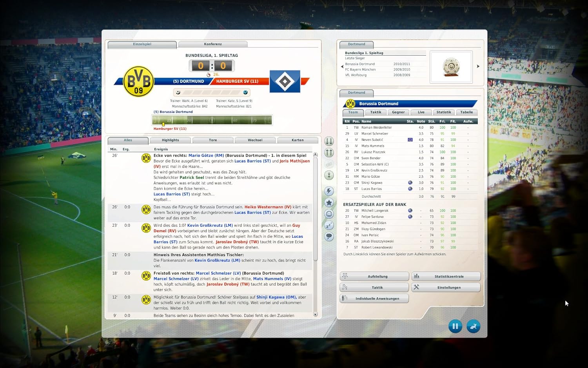Switch to the Konferenz tab
This screenshot has width=588, height=368.
tap(213, 44)
